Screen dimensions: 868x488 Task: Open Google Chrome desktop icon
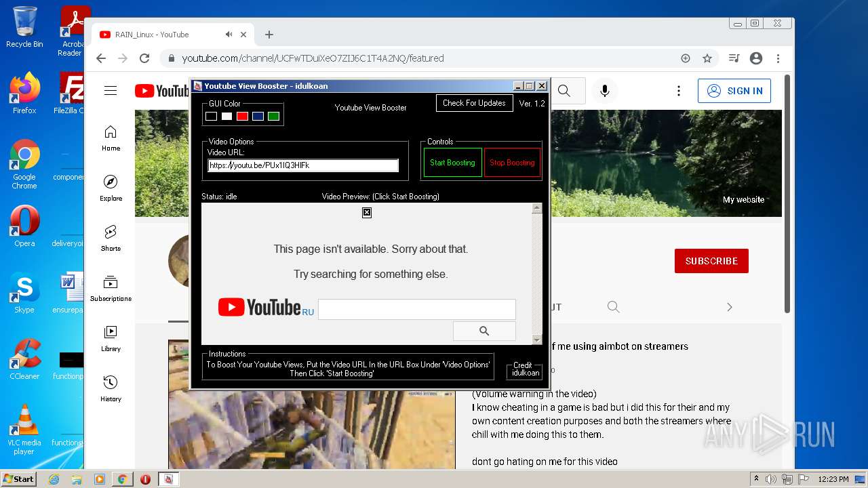[24, 165]
